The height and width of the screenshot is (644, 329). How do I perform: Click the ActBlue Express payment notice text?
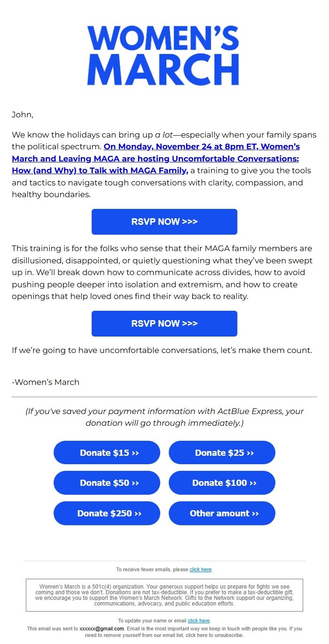[164, 417]
